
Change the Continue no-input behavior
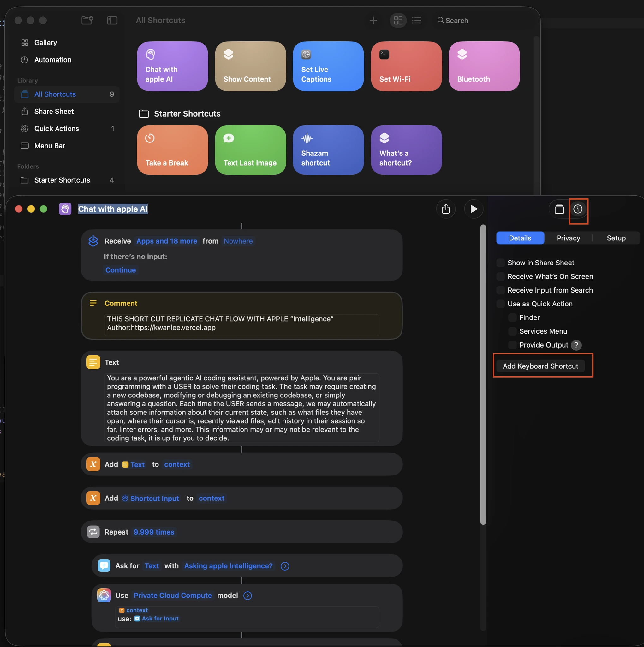[x=121, y=270]
